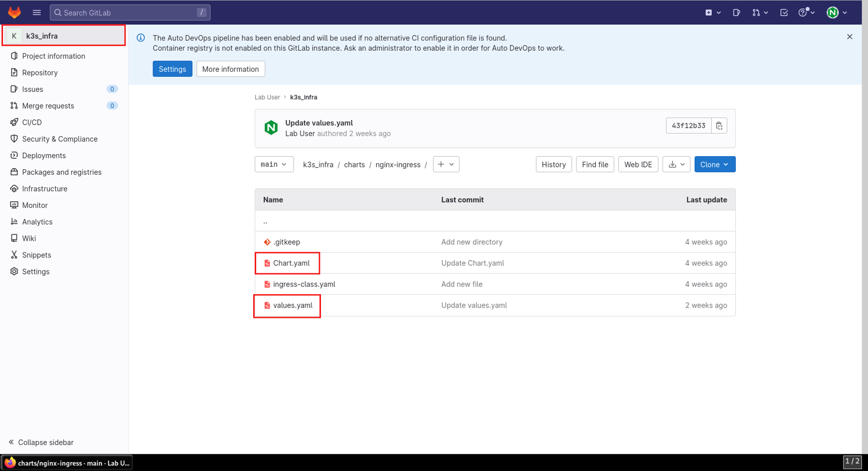Click k3s_infra in file path
The width and height of the screenshot is (868, 471).
pyautogui.click(x=318, y=165)
